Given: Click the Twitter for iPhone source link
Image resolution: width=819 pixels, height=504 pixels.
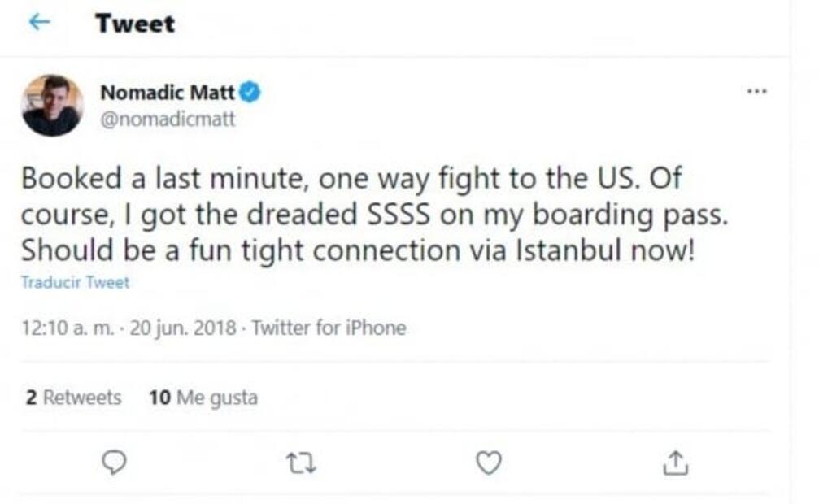Looking at the screenshot, I should [x=329, y=328].
